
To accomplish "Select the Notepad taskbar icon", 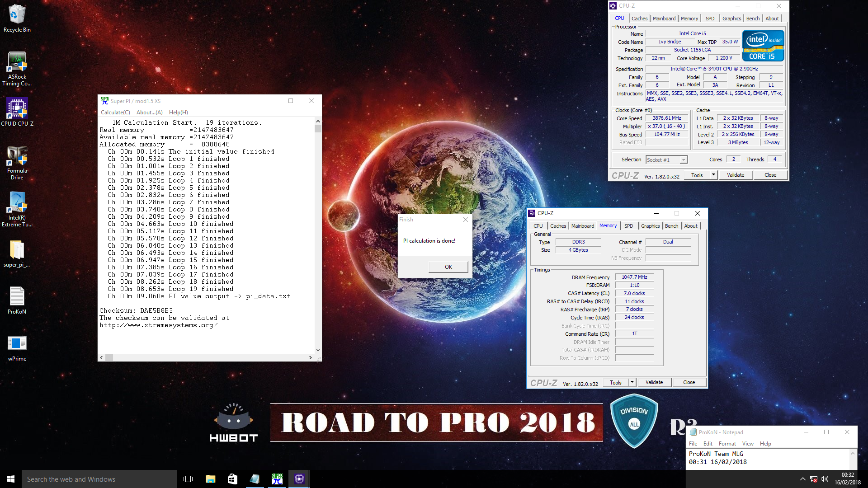I will (255, 479).
